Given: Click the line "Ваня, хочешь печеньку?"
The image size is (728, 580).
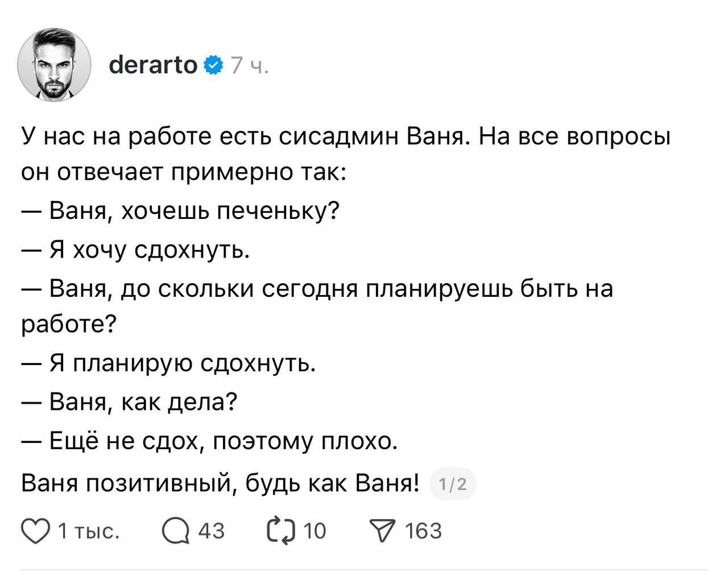Looking at the screenshot, I should 193,211.
